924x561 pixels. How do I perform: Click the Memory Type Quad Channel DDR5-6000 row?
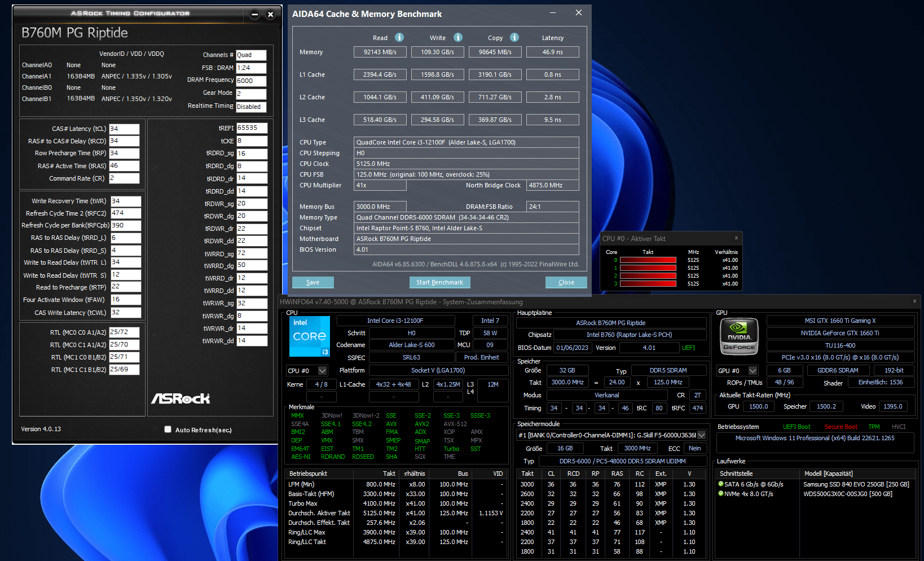[467, 217]
